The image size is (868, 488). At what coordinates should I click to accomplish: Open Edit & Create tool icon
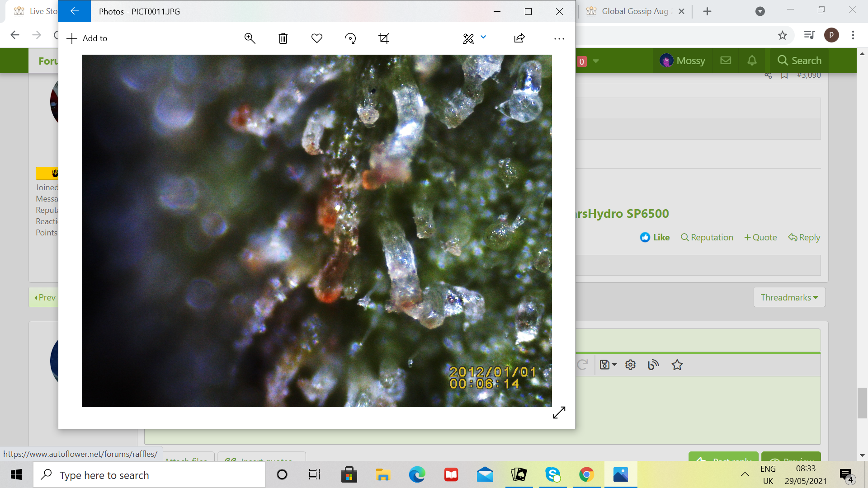[x=468, y=38]
